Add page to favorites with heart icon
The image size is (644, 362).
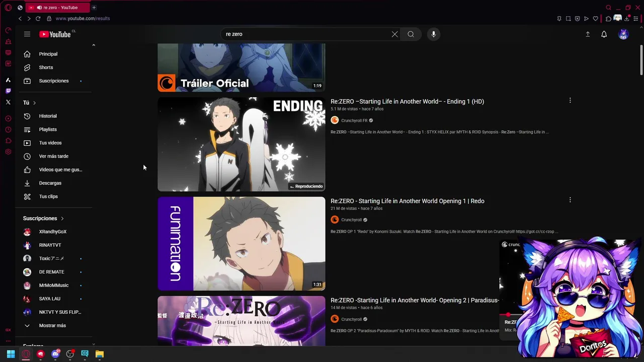coord(596,19)
